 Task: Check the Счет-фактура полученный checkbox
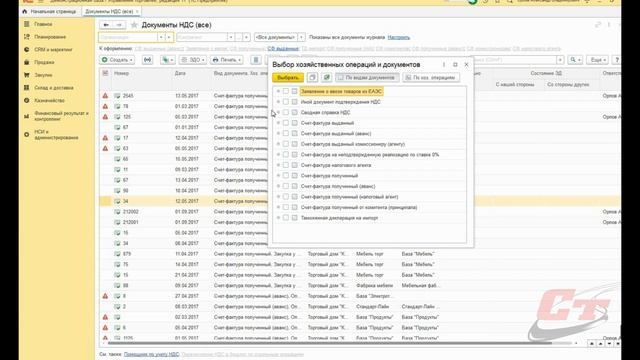(x=286, y=176)
